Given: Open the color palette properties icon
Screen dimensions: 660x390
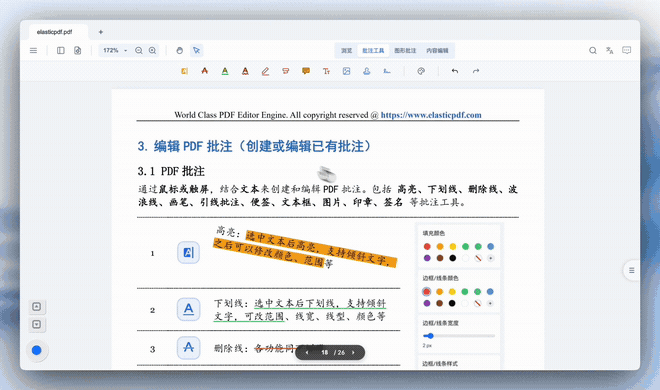Looking at the screenshot, I should (421, 71).
